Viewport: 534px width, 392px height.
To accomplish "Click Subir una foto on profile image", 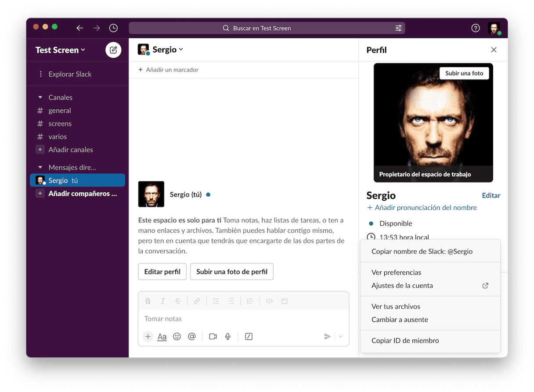I will click(464, 73).
